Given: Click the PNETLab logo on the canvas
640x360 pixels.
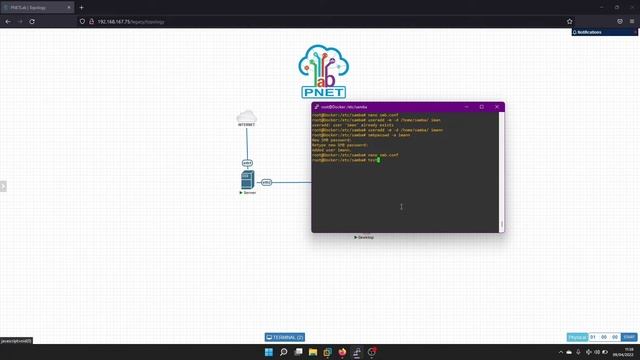Looking at the screenshot, I should (x=323, y=71).
